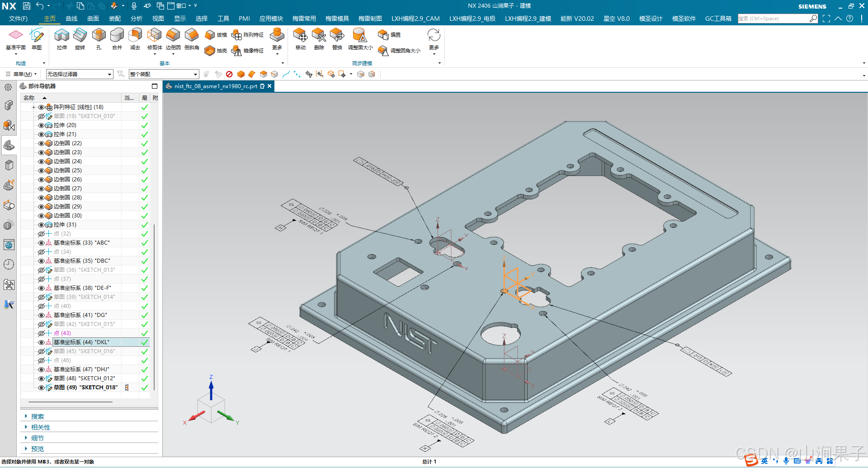Viewport: 868px width, 468px height.
Task: Toggle visibility of 基准坐标系 (44) DKL
Action: (x=41, y=342)
